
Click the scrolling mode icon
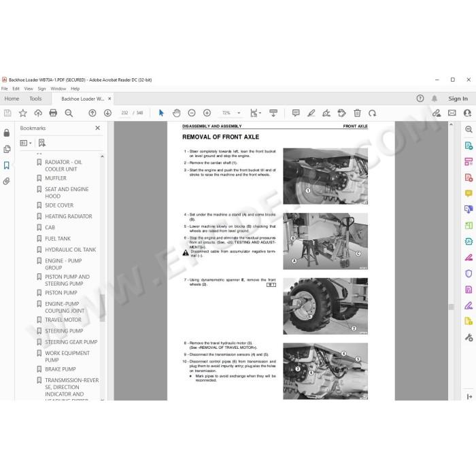pyautogui.click(x=273, y=114)
